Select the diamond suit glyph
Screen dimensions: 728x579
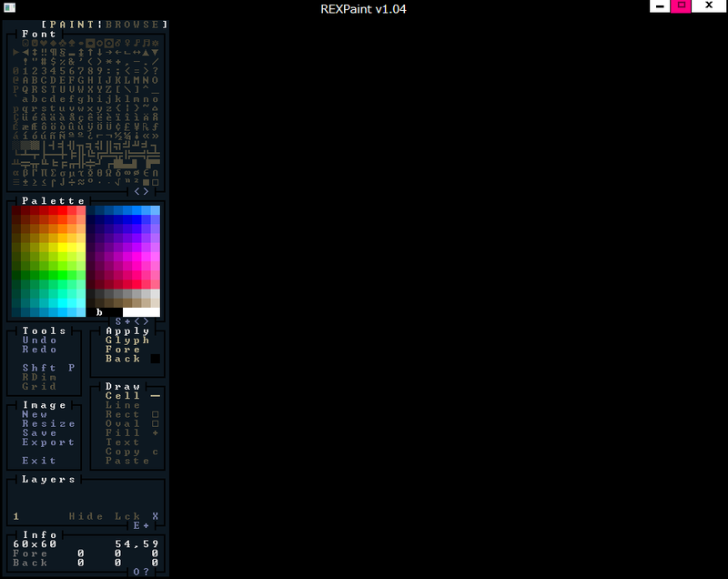(x=53, y=43)
